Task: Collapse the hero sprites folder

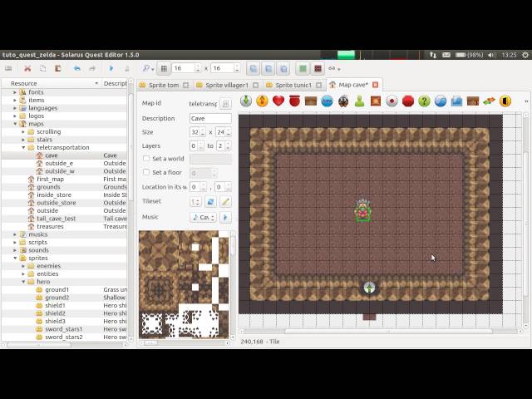Action: pyautogui.click(x=23, y=282)
